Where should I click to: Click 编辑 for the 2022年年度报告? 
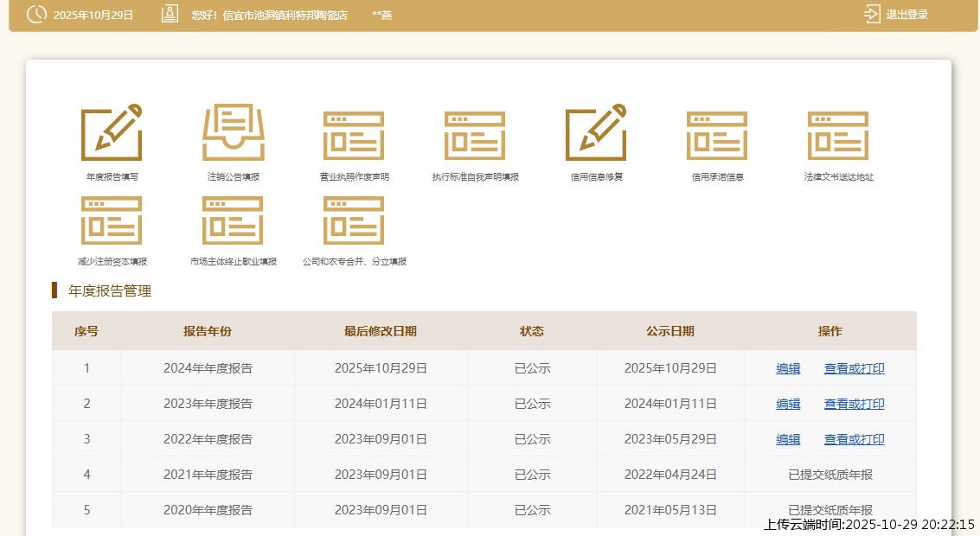788,439
